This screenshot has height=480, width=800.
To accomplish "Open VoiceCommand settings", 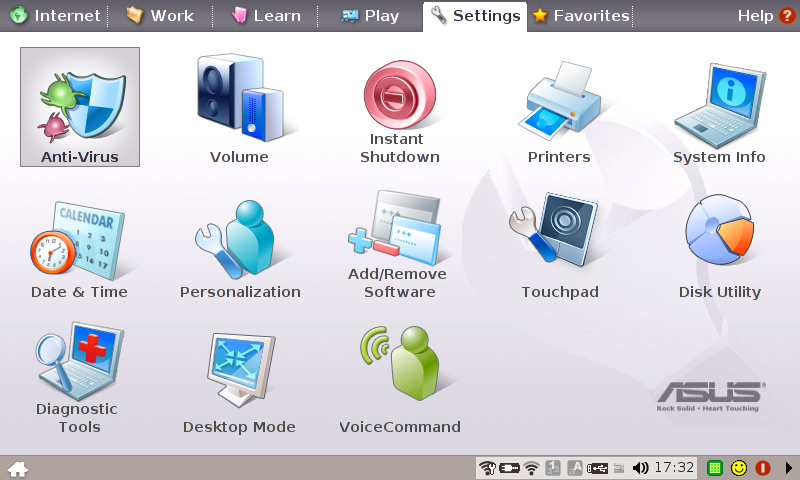I will [399, 380].
